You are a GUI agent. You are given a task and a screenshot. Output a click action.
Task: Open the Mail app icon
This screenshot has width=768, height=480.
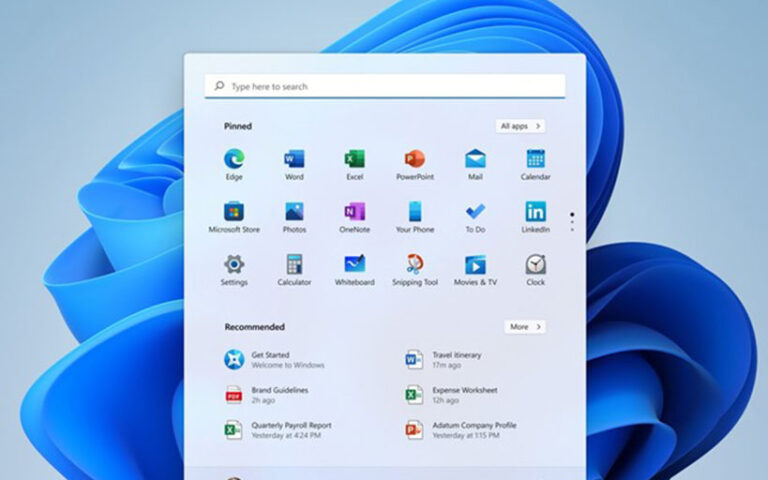click(475, 159)
